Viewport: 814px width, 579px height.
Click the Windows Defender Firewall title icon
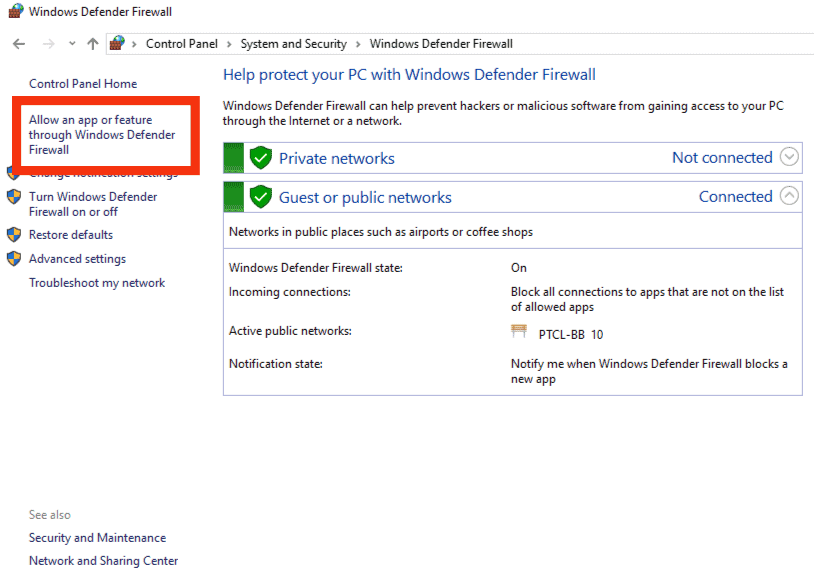tap(16, 11)
